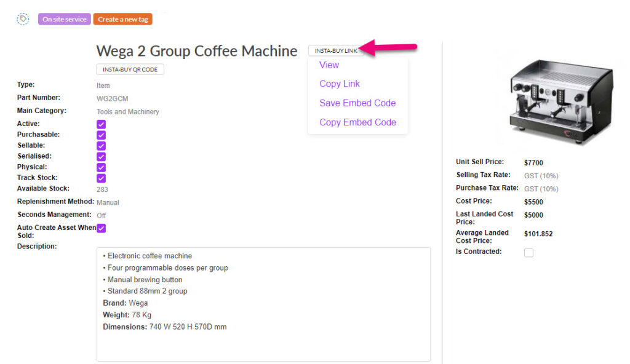Image resolution: width=630 pixels, height=364 pixels.
Task: Toggle the Active checkbox
Action: (x=102, y=124)
